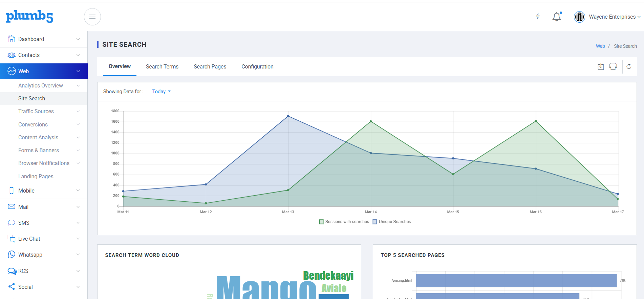The height and width of the screenshot is (299, 644).
Task: Open the Today date range dropdown
Action: point(161,92)
